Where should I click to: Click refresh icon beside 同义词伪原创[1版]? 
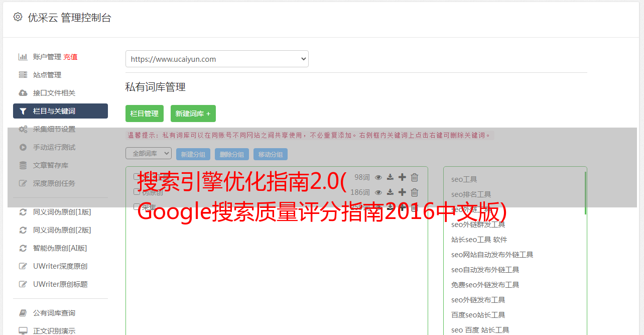coord(23,212)
